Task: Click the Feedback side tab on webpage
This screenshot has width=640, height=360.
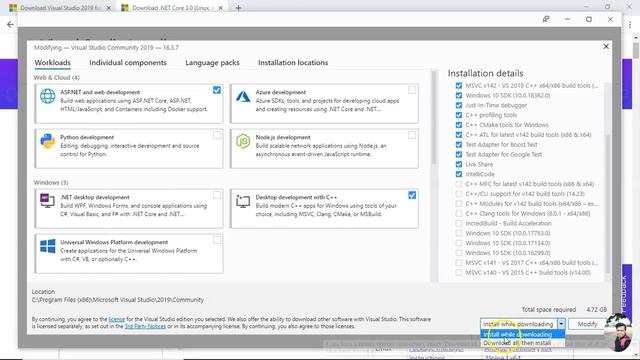Action: coord(626,294)
